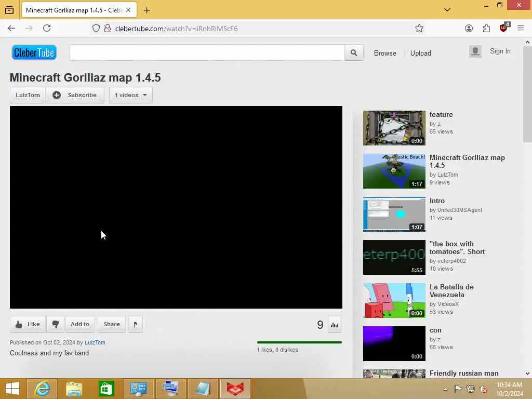Open the Browse menu link
The image size is (532, 399).
[x=385, y=54]
